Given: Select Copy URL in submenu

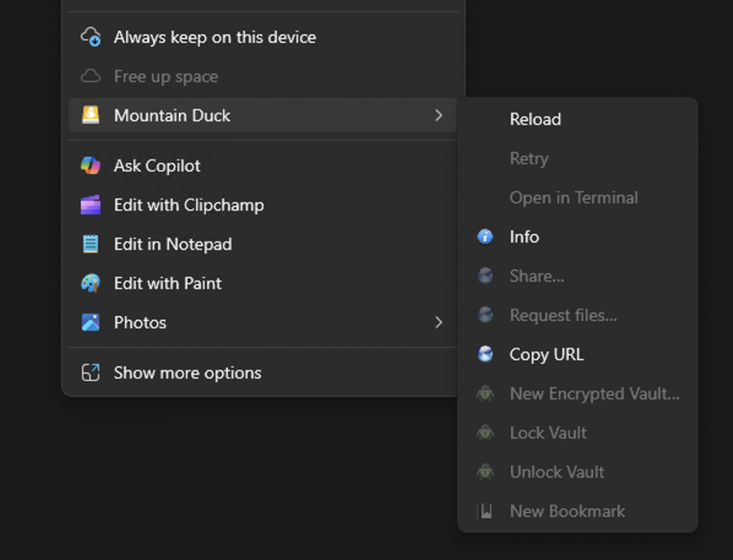Looking at the screenshot, I should coord(578,355).
